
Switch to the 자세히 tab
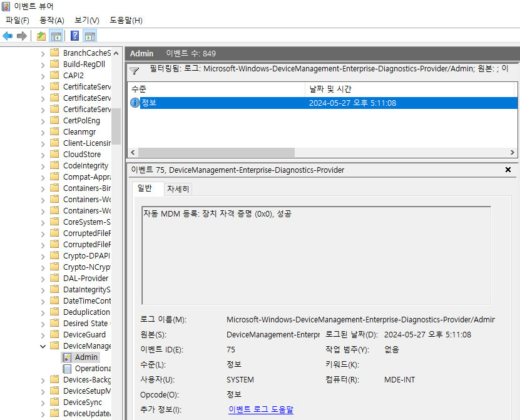point(178,189)
